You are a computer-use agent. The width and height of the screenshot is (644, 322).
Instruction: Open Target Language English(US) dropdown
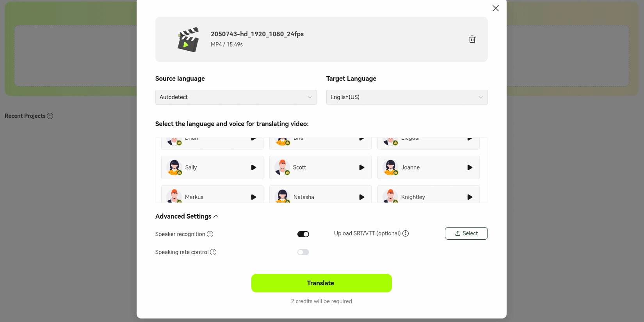click(407, 97)
